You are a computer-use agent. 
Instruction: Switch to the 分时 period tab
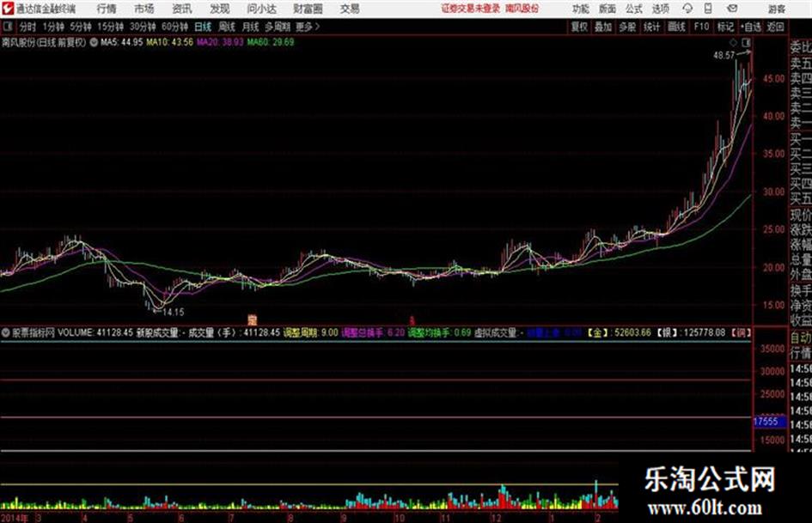point(28,27)
